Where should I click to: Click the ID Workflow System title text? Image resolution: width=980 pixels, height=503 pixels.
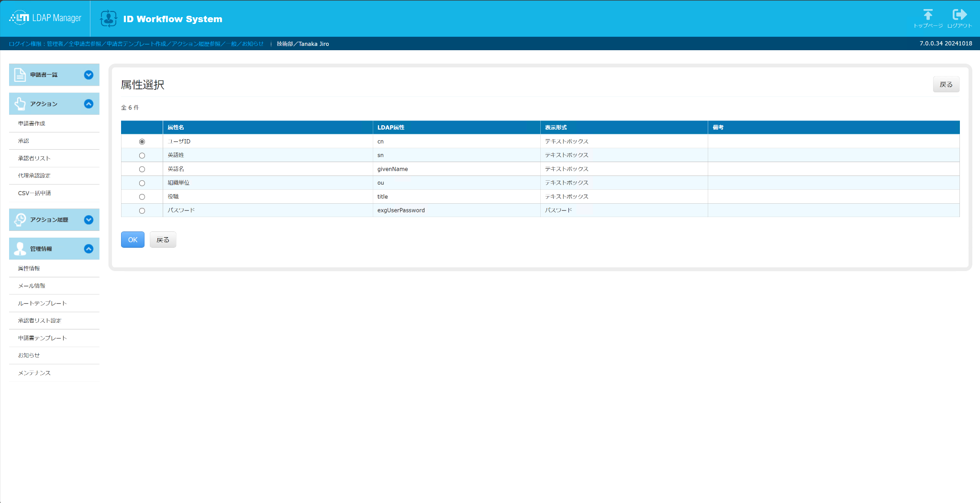point(173,19)
